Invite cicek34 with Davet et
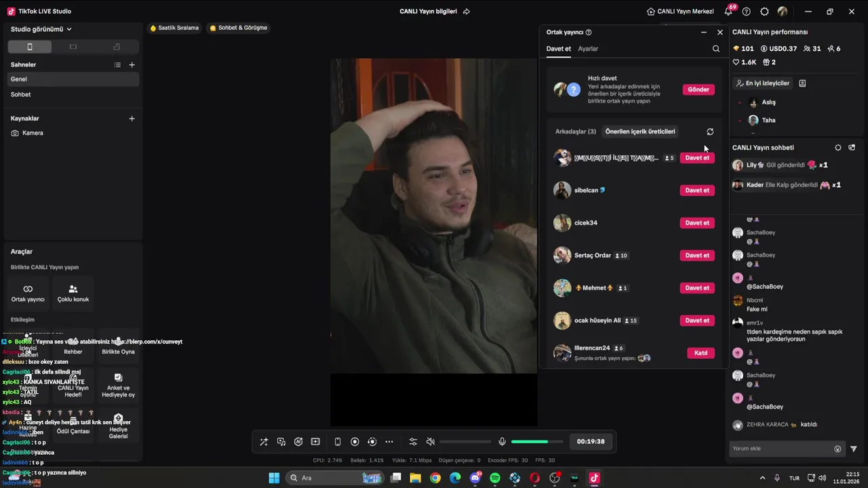 (x=697, y=223)
